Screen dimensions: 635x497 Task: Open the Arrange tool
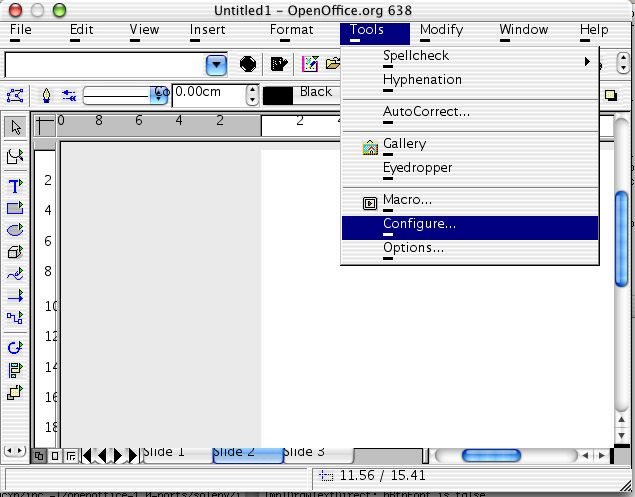click(x=15, y=392)
